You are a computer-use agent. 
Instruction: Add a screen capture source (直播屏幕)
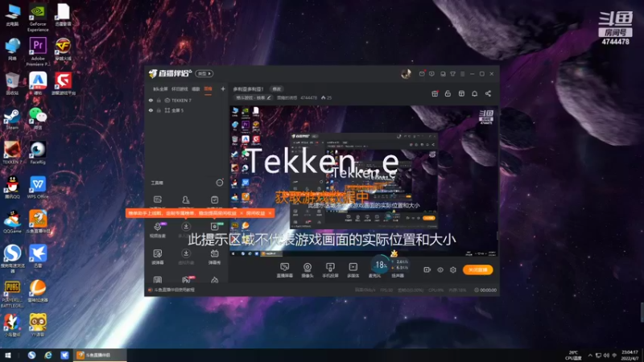coord(284,269)
